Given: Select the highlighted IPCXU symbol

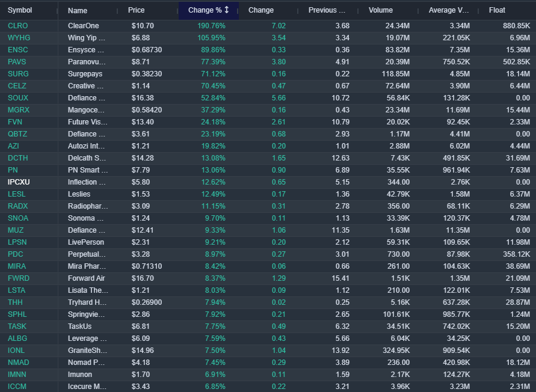Looking at the screenshot, I should [x=19, y=182].
